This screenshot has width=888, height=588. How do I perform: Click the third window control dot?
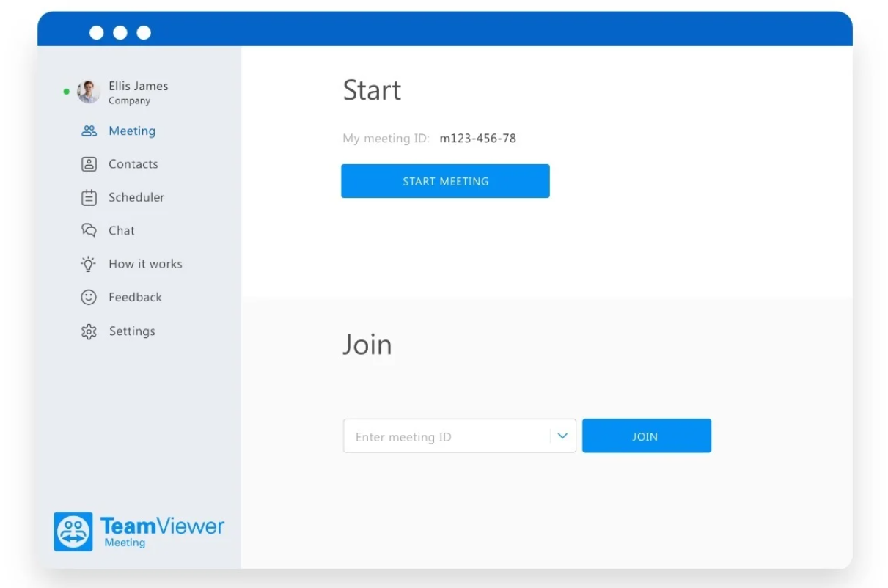tap(144, 32)
